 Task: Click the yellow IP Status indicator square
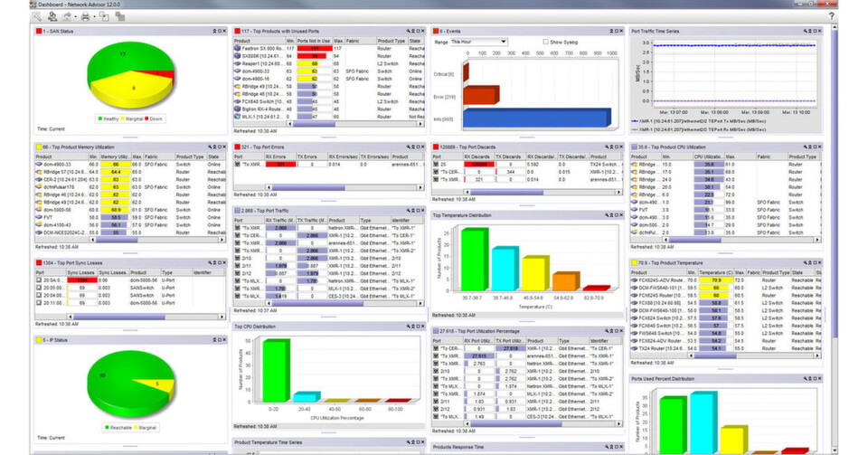click(39, 340)
